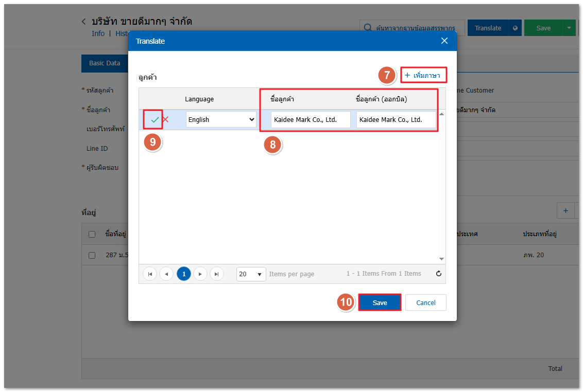This screenshot has width=583, height=392.
Task: Open the Info link under company name
Action: [98, 33]
